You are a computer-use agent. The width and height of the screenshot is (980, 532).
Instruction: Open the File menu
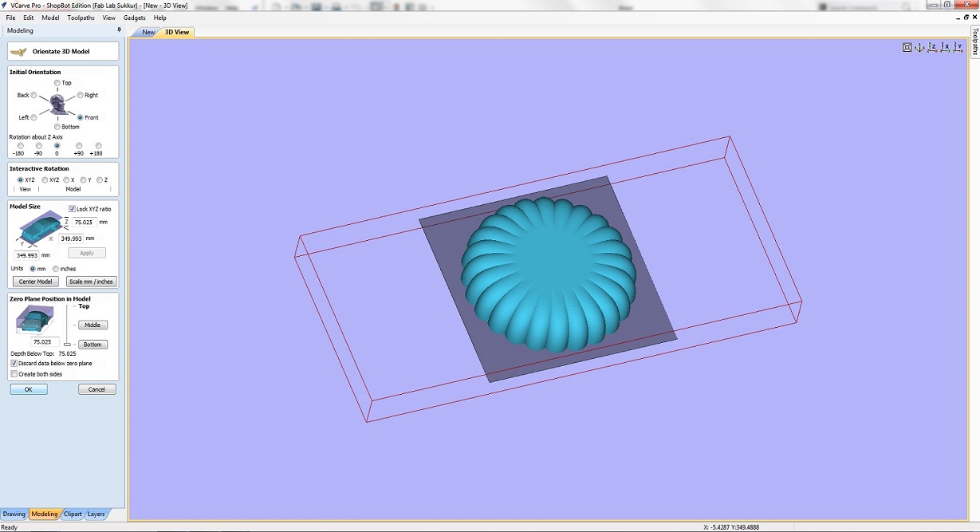point(11,18)
